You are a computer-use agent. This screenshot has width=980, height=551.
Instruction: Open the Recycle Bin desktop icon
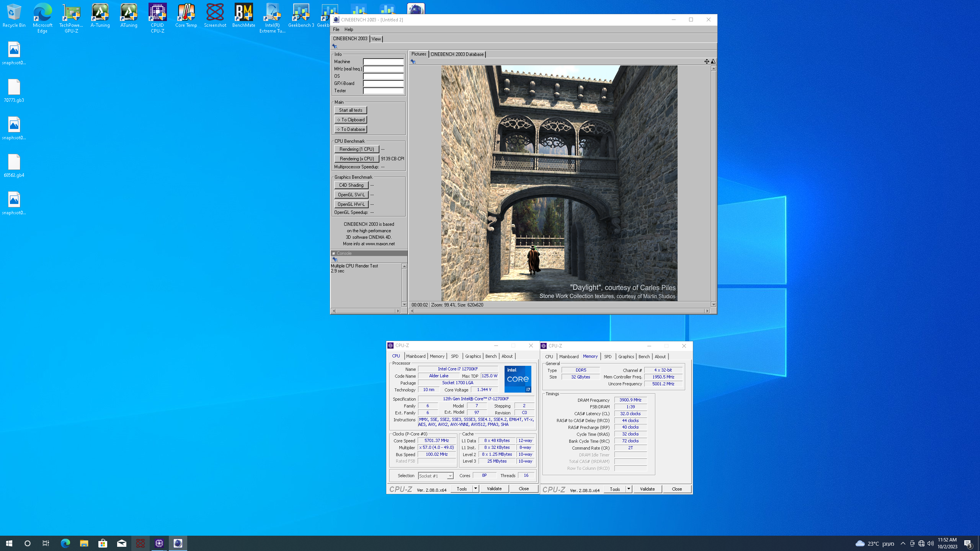pyautogui.click(x=14, y=16)
